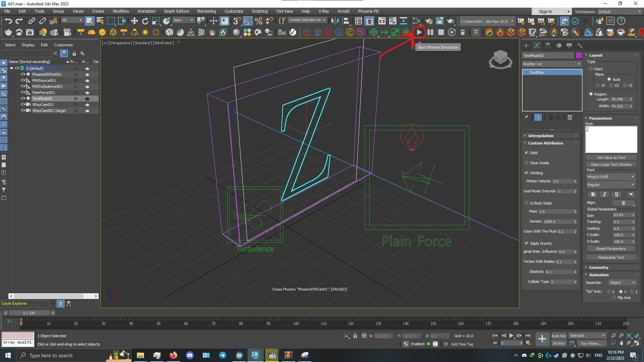Select the Point layout radio button
Image resolution: width=644 pixels, height=362 pixels.
click(591, 69)
